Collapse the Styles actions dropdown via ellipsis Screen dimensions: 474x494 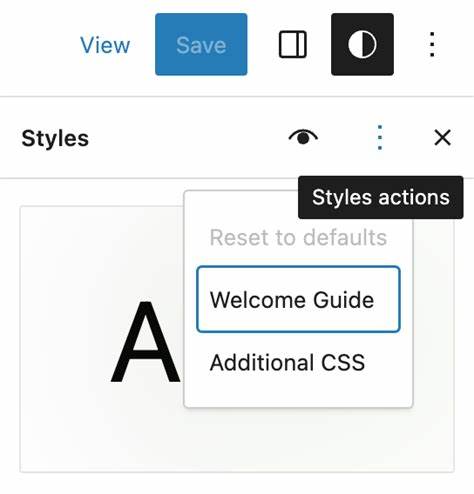pos(380,137)
